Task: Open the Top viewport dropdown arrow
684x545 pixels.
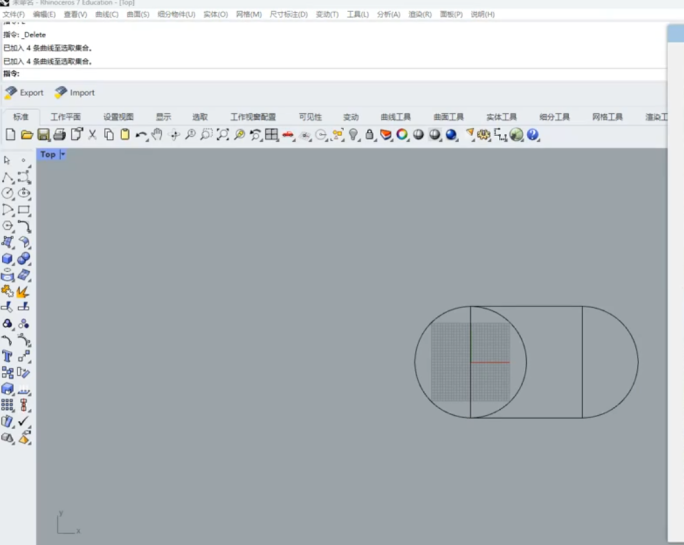Action: click(63, 155)
